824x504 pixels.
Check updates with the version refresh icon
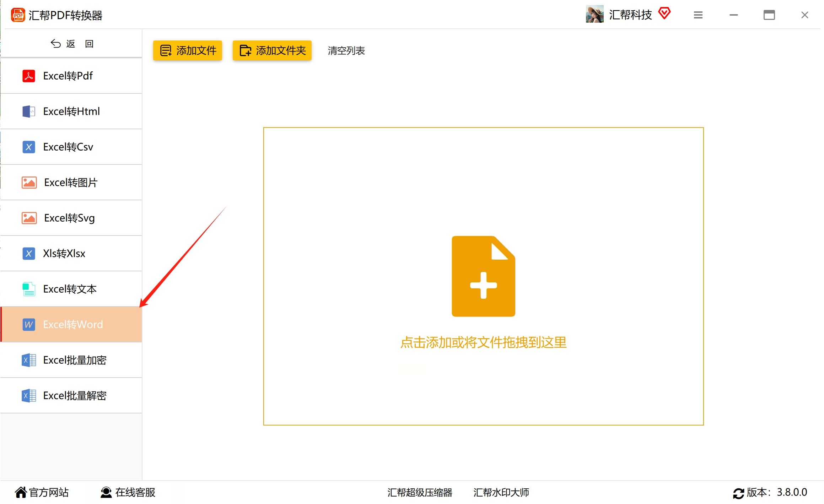click(738, 493)
